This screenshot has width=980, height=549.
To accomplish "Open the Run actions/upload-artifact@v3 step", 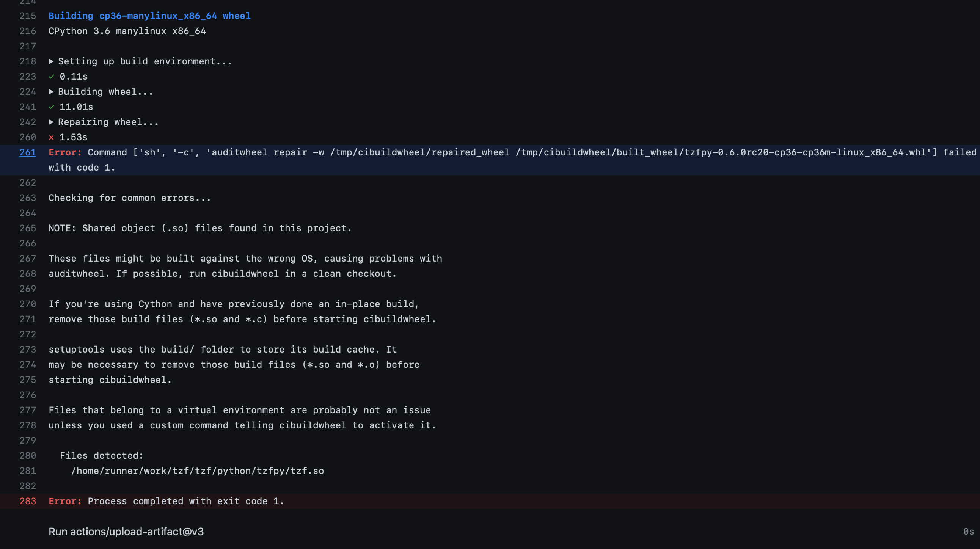I will click(x=126, y=532).
